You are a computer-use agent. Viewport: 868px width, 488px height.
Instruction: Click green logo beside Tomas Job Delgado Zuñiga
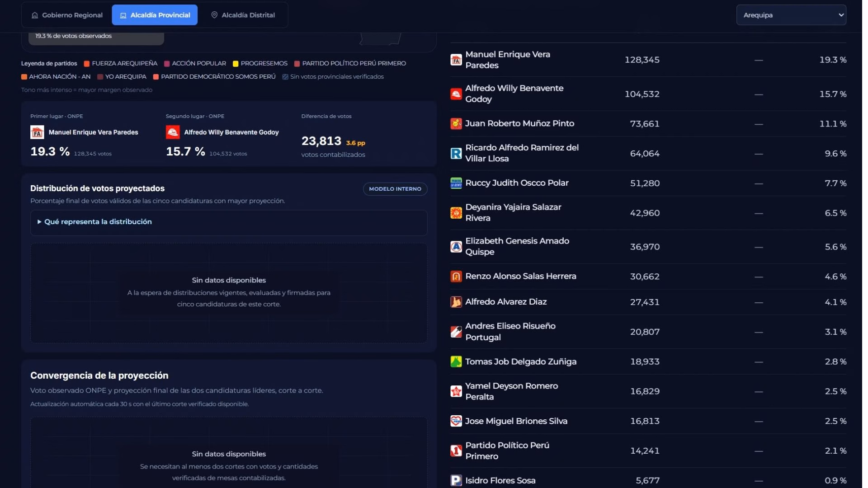point(456,361)
